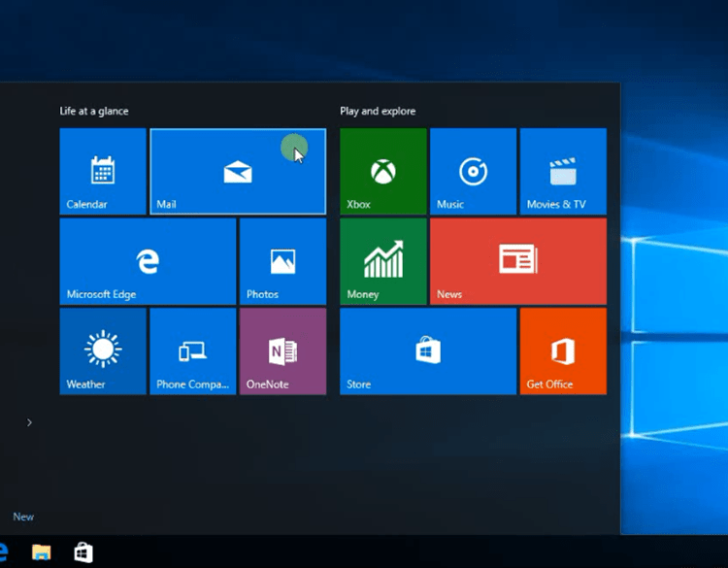
Task: Click the 'Life at a glance' group heading
Action: (x=94, y=111)
